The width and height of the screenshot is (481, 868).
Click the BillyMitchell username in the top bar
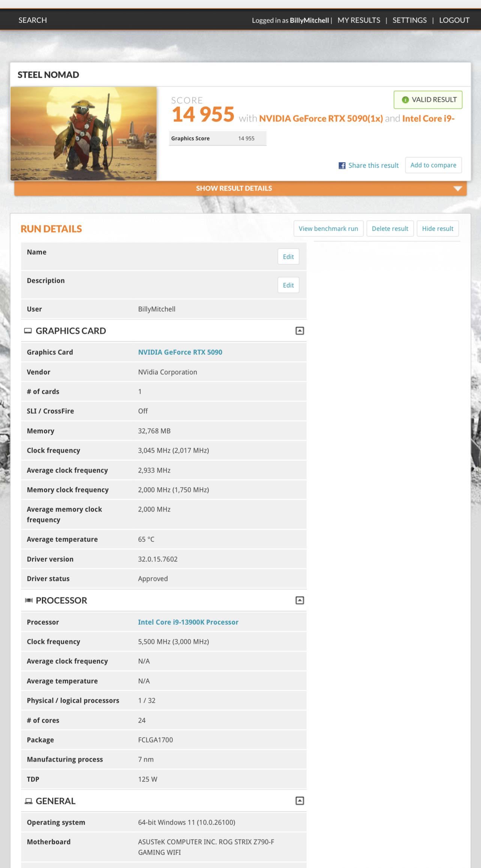pyautogui.click(x=309, y=20)
